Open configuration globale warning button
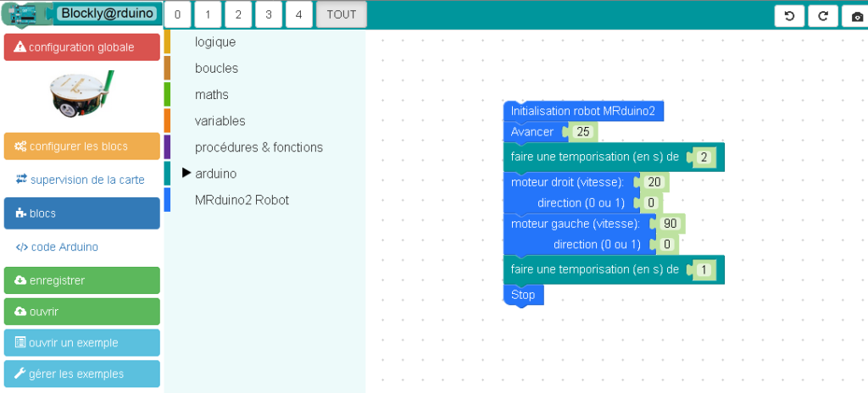This screenshot has width=868, height=393. [81, 47]
